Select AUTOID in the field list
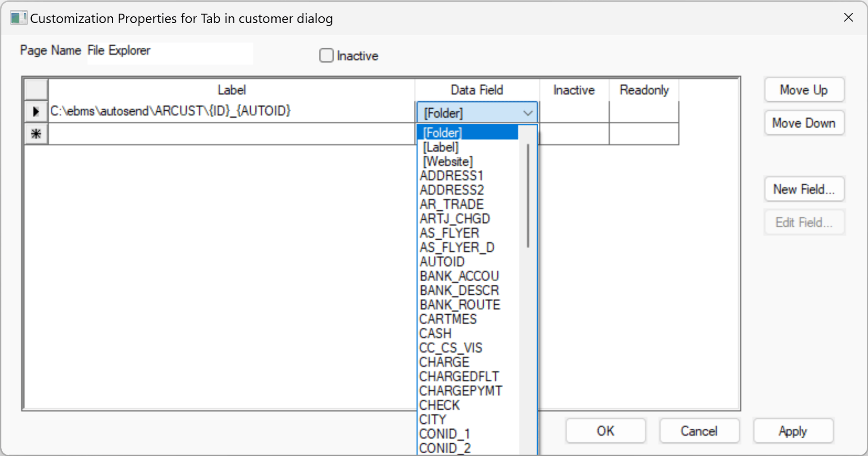The height and width of the screenshot is (456, 868). (442, 262)
